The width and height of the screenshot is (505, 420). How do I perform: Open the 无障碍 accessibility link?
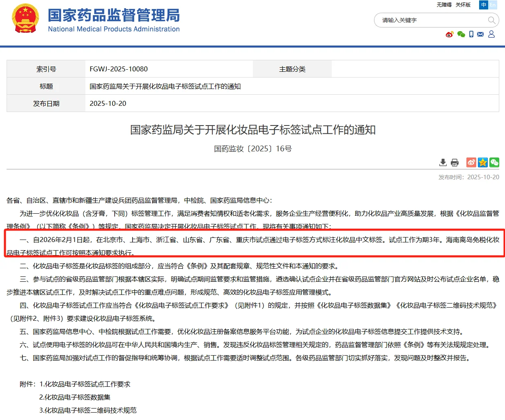(x=445, y=5)
